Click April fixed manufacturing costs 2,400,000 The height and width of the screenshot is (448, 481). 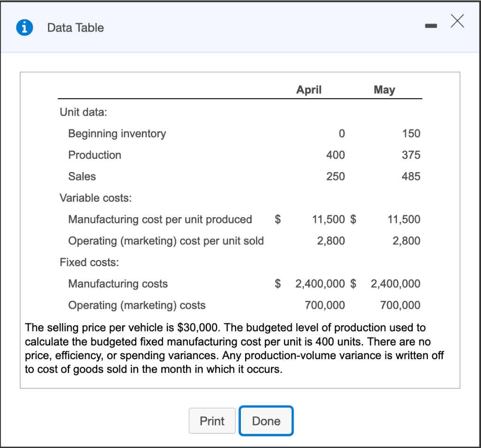320,284
